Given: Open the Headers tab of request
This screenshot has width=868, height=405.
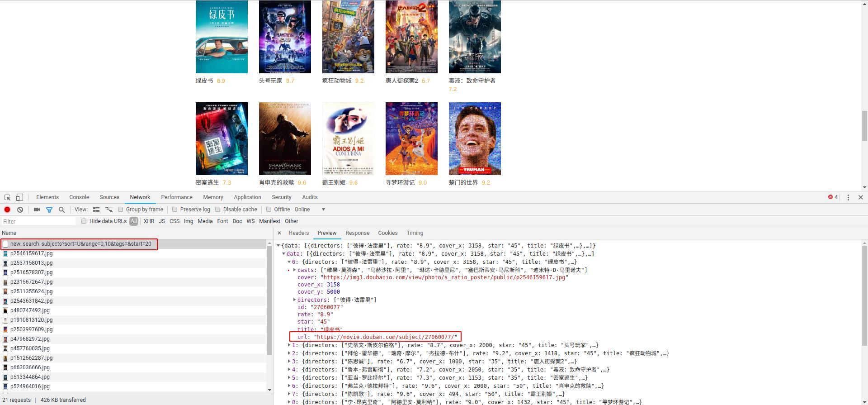Looking at the screenshot, I should 299,233.
